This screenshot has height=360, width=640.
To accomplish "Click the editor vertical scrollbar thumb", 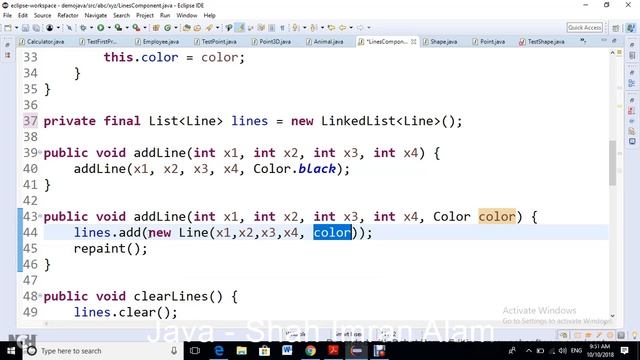I will pyautogui.click(x=612, y=163).
